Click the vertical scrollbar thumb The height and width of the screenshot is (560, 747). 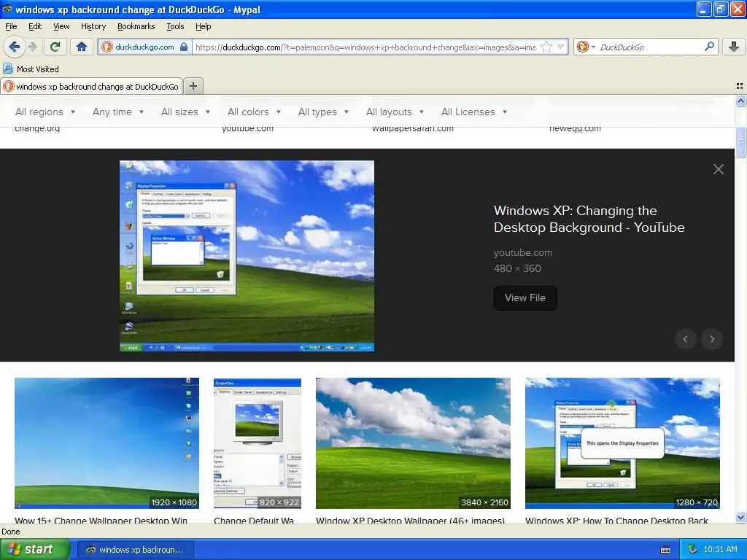point(740,142)
